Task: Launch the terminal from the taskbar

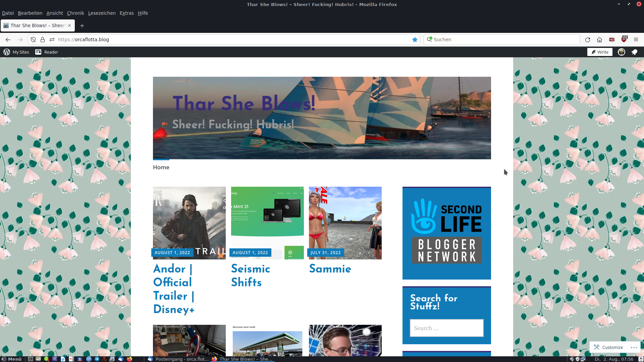Action: 30,359
